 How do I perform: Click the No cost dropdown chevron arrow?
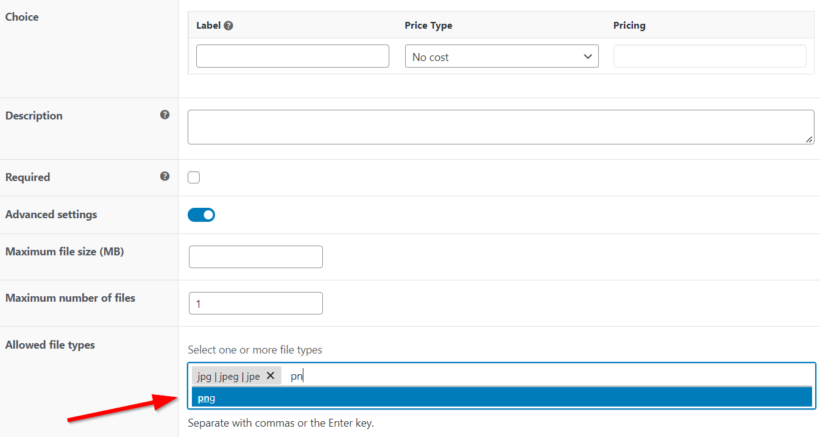(x=588, y=56)
